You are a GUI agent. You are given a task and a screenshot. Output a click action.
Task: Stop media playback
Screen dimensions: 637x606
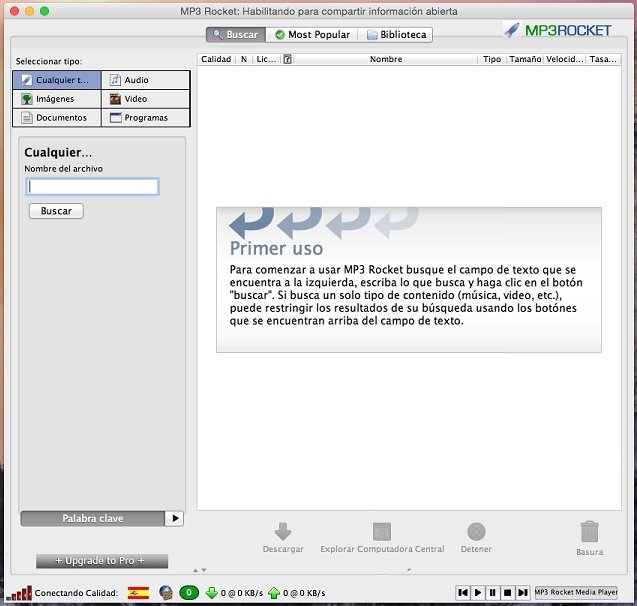pos(507,593)
